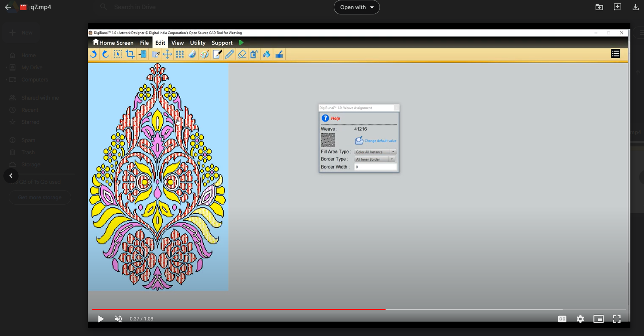Activate the Crop tool
The height and width of the screenshot is (336, 644).
point(130,54)
